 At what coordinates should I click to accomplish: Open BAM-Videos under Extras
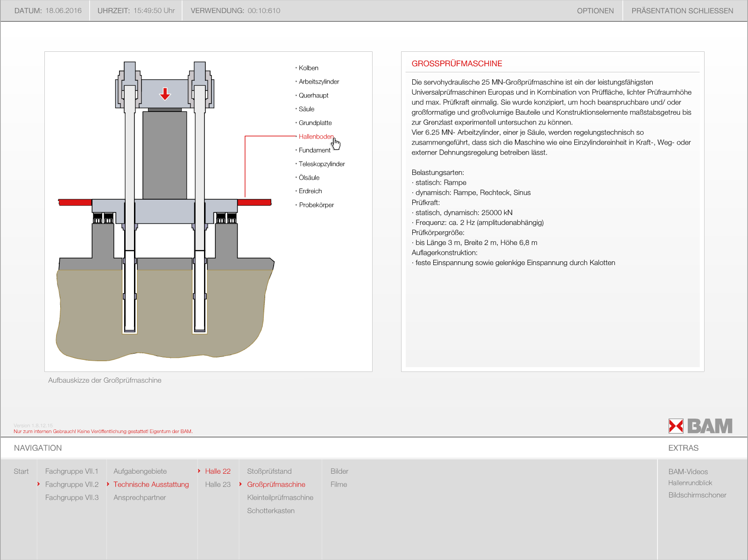pos(688,472)
